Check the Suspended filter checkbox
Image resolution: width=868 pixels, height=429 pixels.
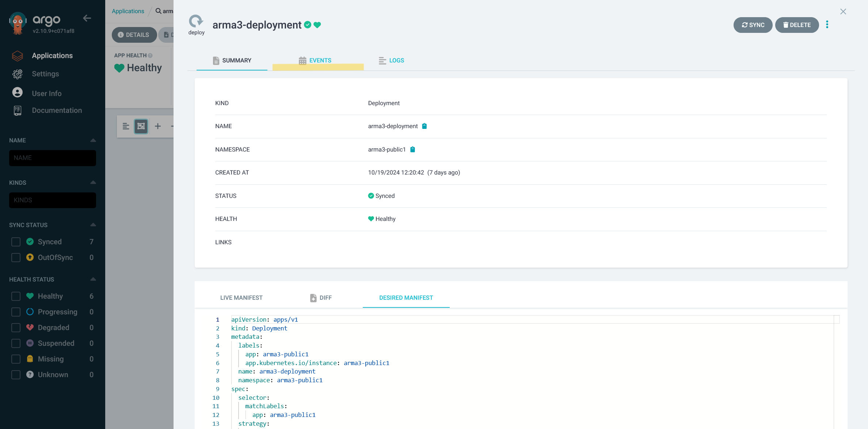[16, 343]
